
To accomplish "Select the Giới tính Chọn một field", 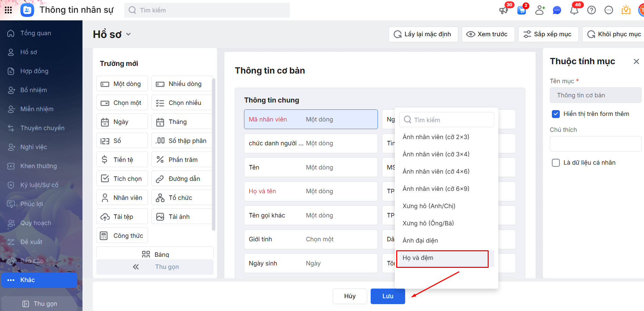I will coord(311,239).
